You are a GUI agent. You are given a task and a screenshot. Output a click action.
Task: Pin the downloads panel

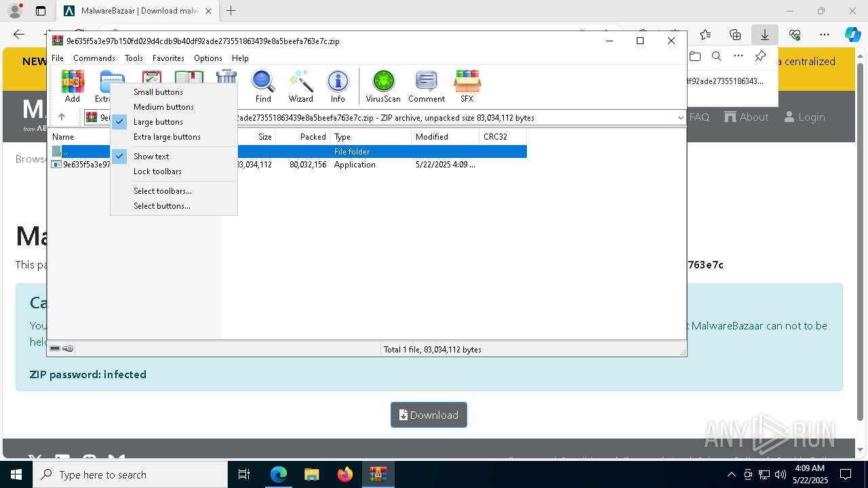pos(761,56)
